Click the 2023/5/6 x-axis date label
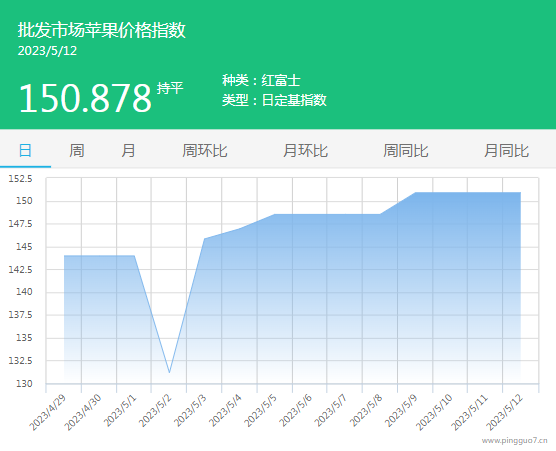This screenshot has width=556, height=451. 295,411
